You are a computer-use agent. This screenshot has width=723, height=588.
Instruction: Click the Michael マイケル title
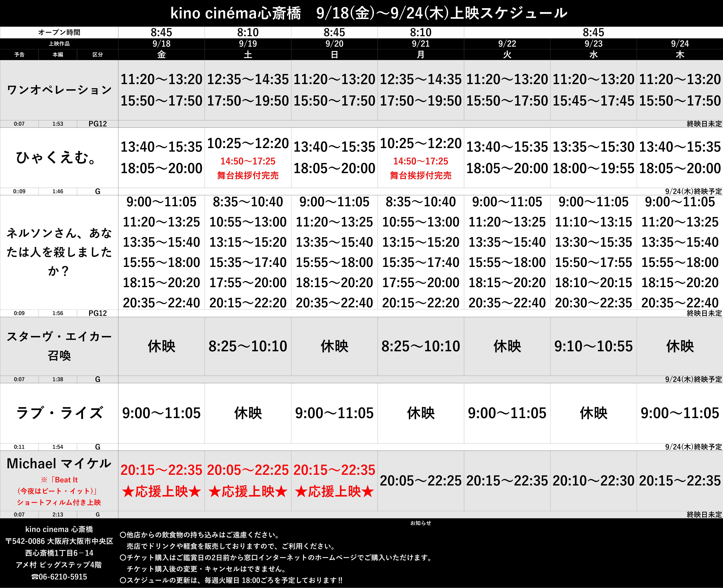(x=59, y=463)
